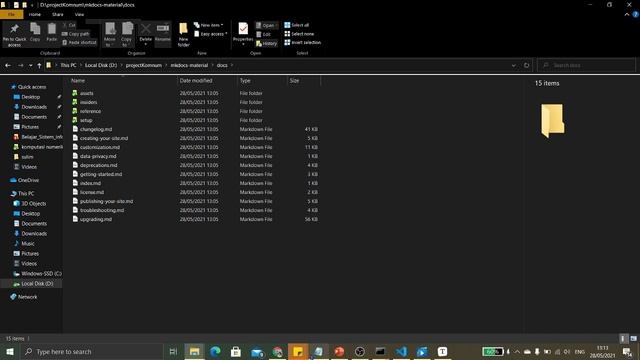Choose Paste shortcut in the ribbon
This screenshot has height=360, width=640.
pyautogui.click(x=80, y=42)
